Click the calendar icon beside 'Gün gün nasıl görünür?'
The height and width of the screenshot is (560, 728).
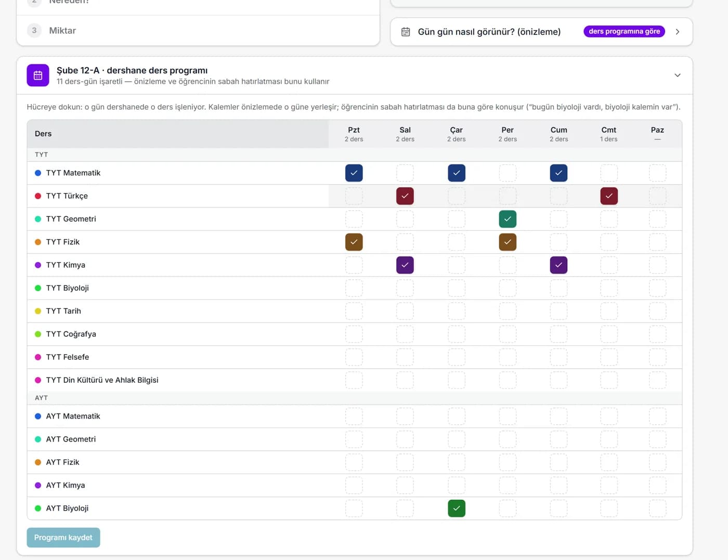(x=406, y=32)
